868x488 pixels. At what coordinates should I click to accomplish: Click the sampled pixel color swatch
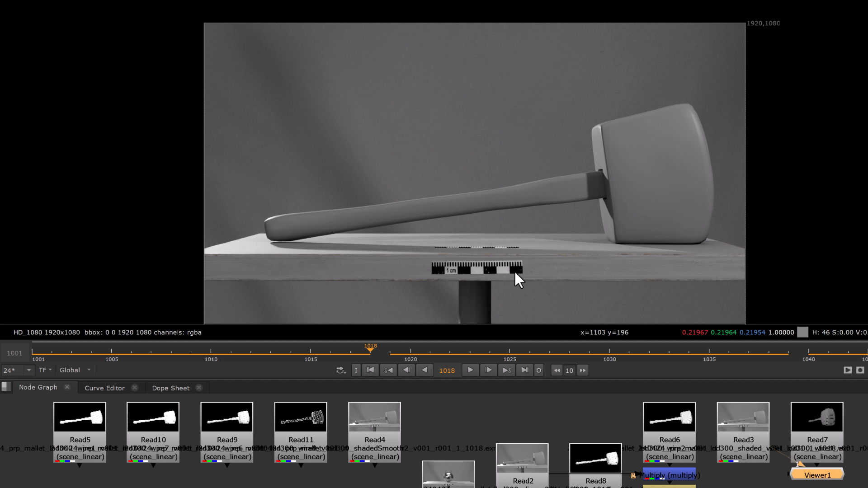(802, 332)
